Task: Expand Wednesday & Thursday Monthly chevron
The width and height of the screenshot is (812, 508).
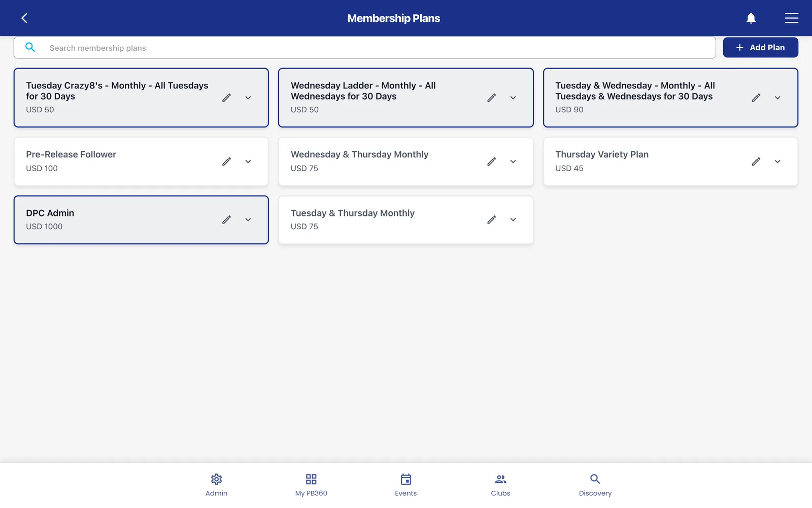Action: pos(513,162)
